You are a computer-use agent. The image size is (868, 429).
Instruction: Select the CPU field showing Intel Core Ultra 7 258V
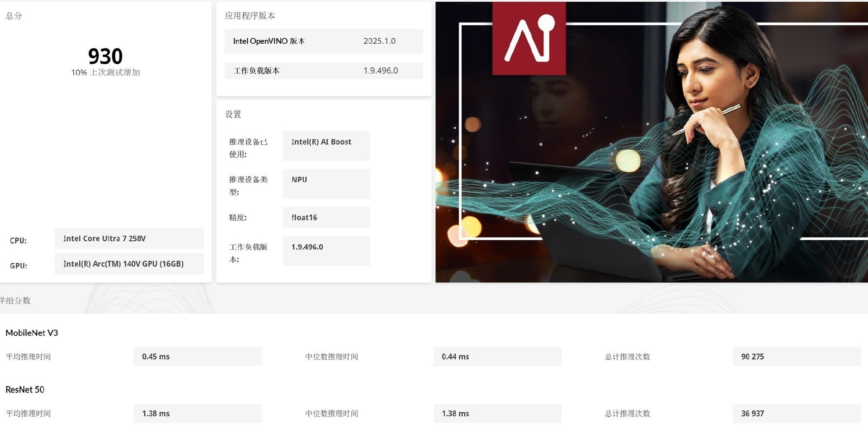point(129,238)
